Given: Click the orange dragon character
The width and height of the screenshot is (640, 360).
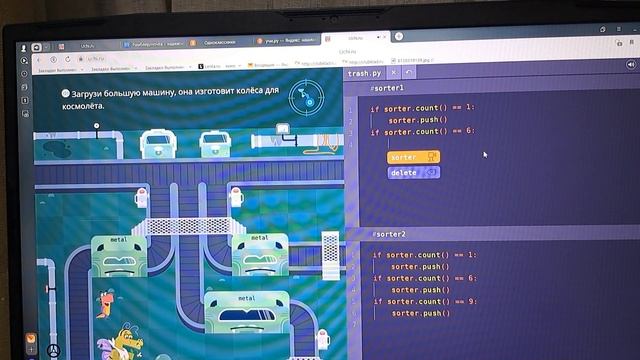Looking at the screenshot, I should 106,304.
